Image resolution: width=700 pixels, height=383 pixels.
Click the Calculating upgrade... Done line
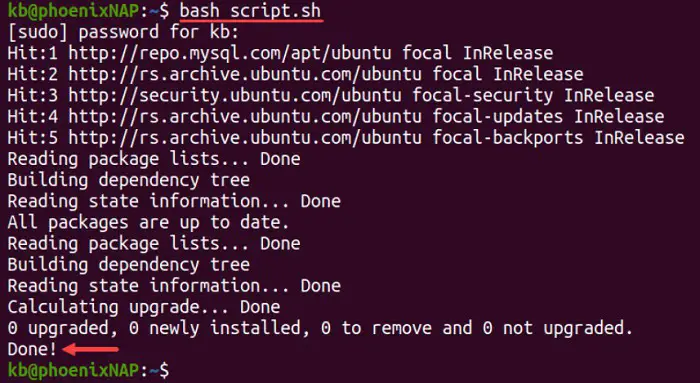(144, 307)
